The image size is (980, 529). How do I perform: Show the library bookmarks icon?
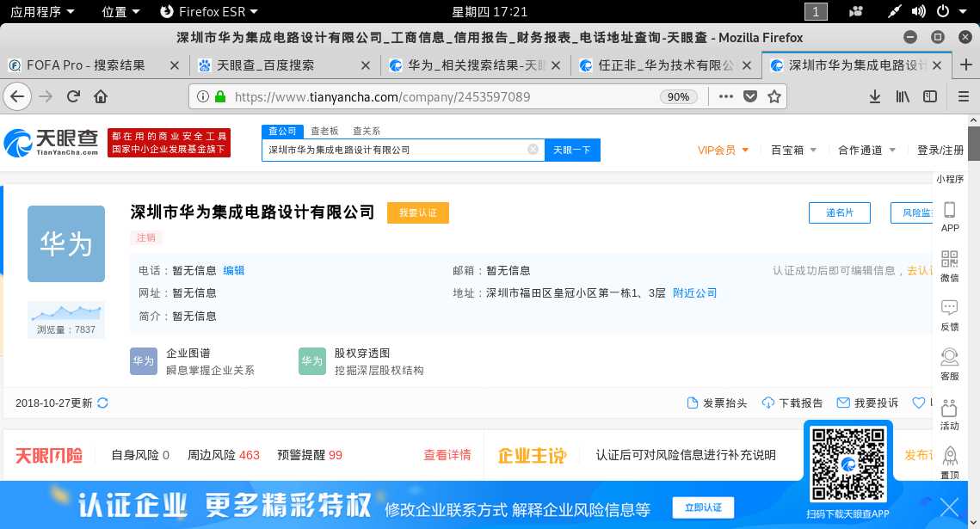(903, 96)
